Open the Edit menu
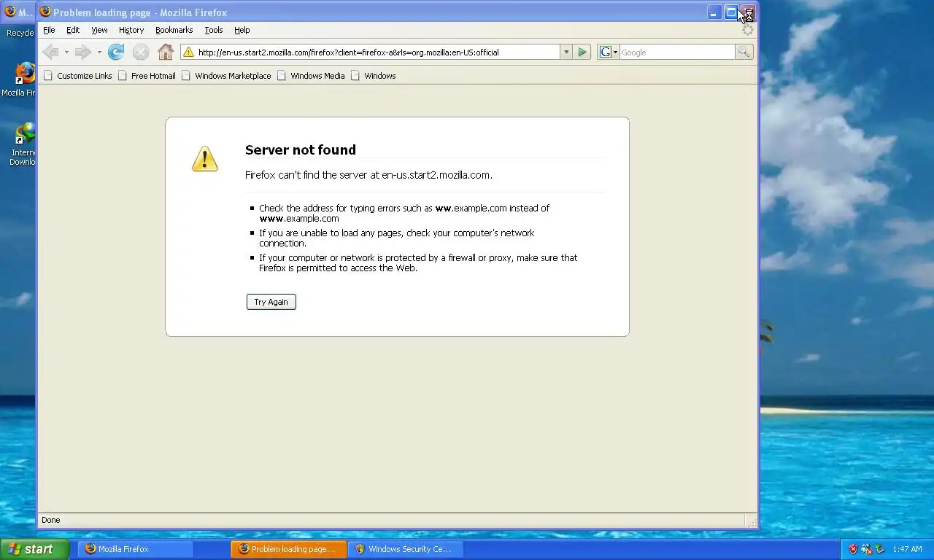The height and width of the screenshot is (560, 934). pos(73,30)
